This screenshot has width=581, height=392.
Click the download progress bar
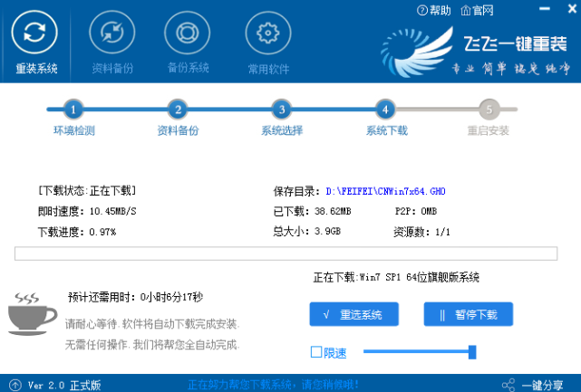click(290, 253)
